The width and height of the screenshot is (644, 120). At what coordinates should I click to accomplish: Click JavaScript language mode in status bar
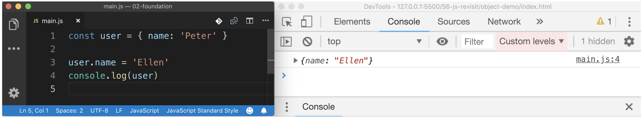[144, 111]
